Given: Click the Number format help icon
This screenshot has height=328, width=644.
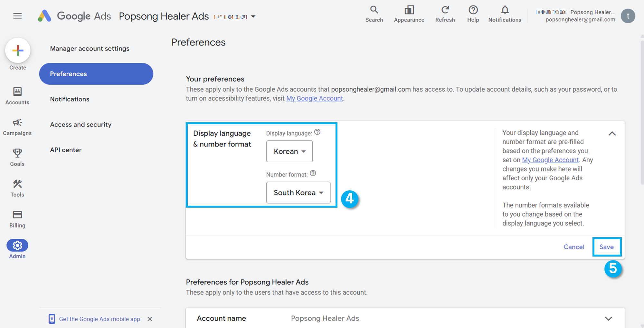Looking at the screenshot, I should (313, 173).
